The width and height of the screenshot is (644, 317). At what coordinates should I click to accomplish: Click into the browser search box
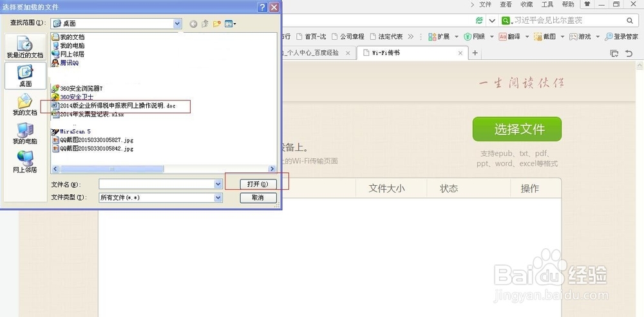point(567,21)
